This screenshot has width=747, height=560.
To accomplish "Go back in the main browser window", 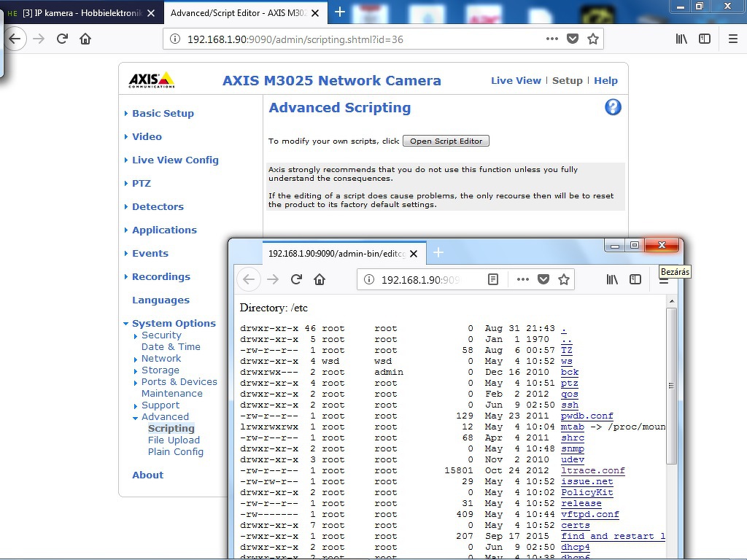I will [15, 39].
